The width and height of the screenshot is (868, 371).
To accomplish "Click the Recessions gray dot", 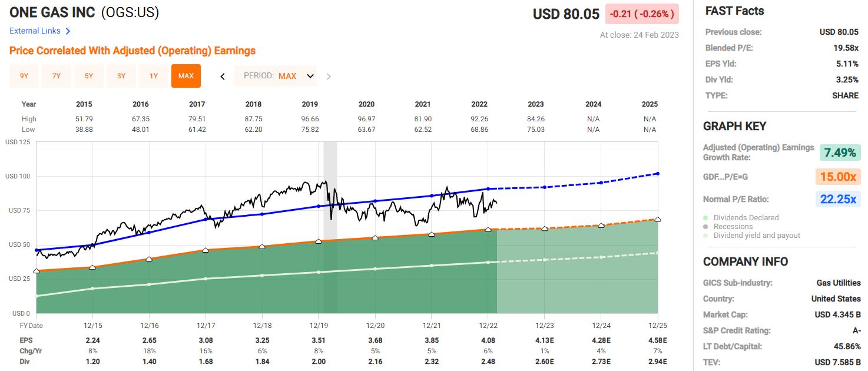I will [x=706, y=227].
